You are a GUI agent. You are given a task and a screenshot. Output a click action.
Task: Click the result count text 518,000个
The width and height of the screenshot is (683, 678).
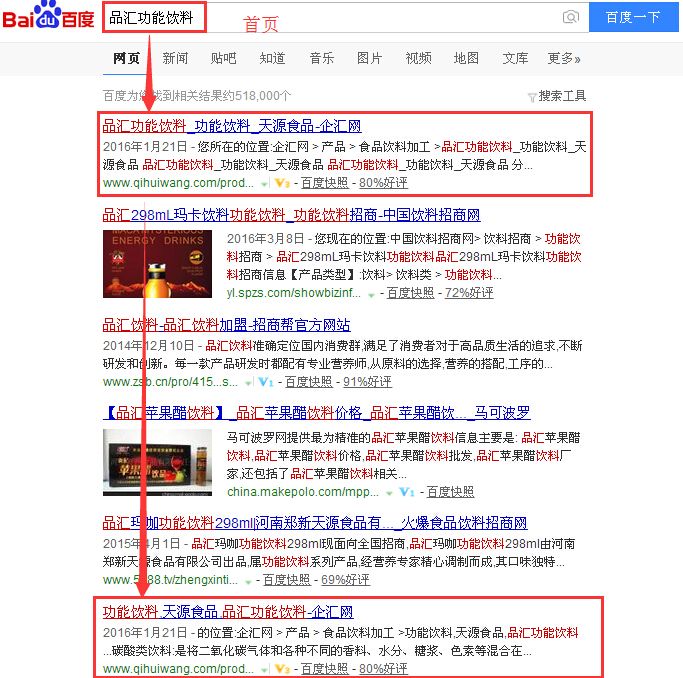click(262, 96)
